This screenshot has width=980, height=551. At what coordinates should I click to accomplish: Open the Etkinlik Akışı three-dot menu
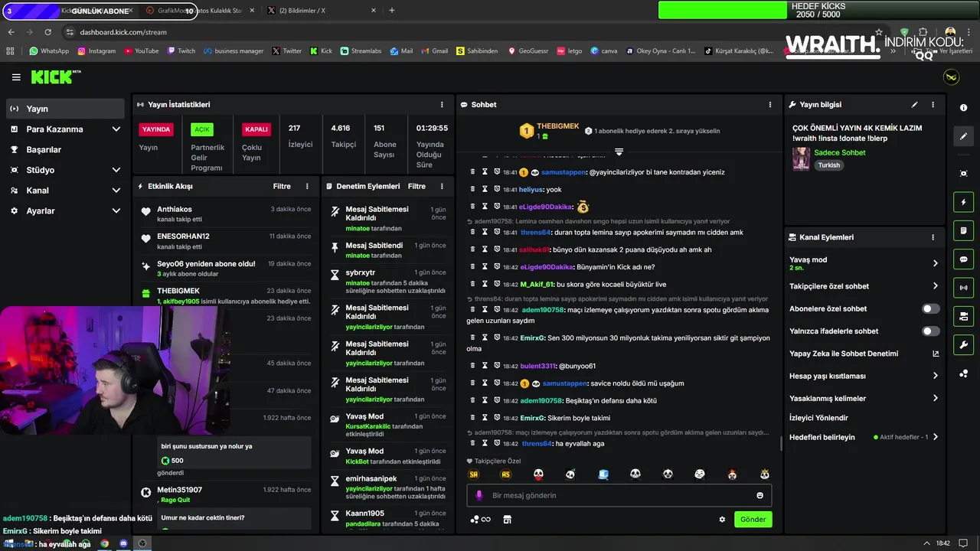(307, 186)
